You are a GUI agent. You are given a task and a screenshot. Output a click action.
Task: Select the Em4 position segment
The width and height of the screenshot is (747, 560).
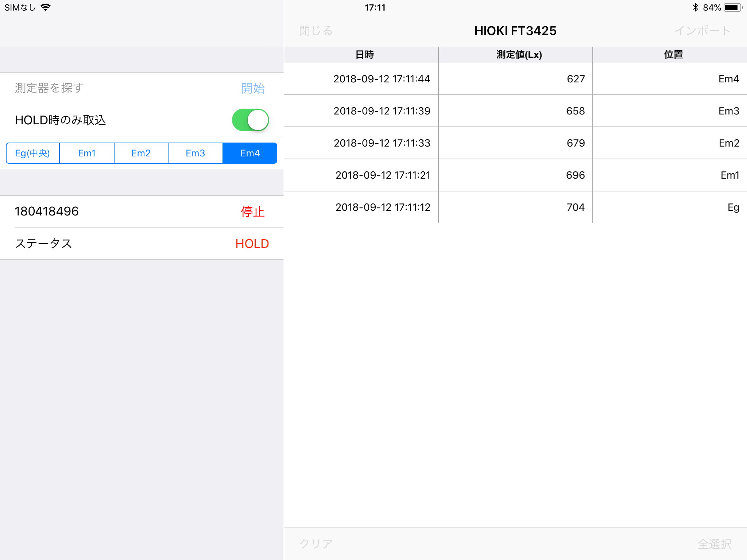coord(250,153)
